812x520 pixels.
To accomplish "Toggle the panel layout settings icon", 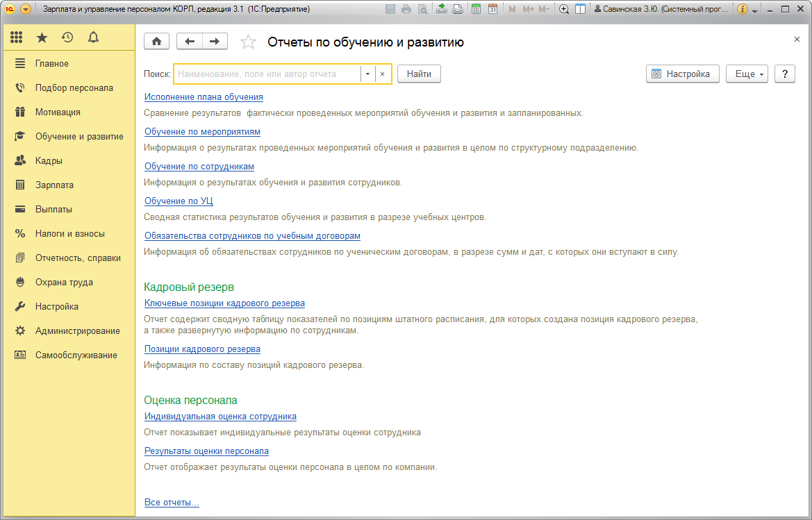I will pos(581,9).
